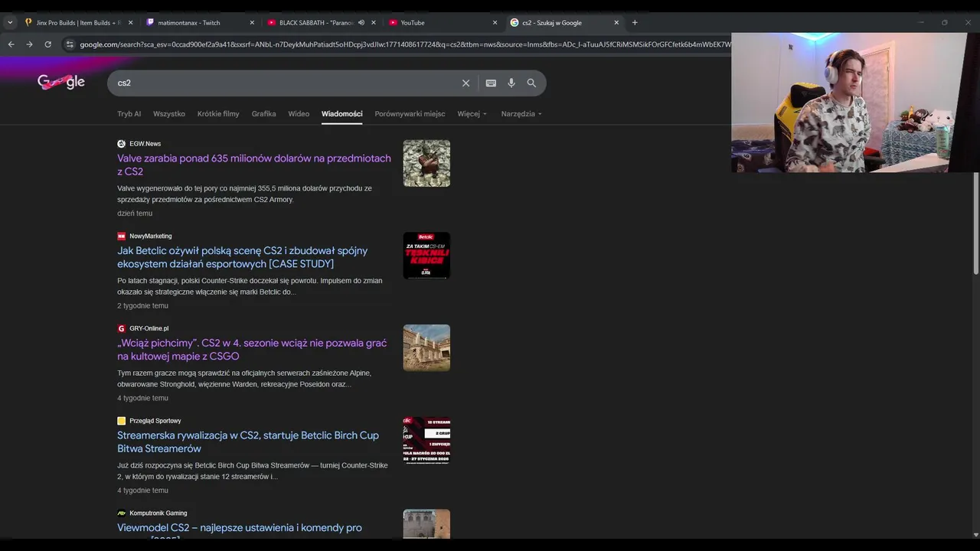Click the Google logo

click(x=61, y=82)
